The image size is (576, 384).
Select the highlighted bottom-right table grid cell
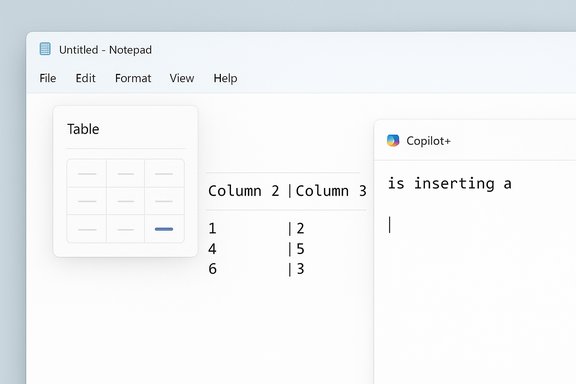[x=164, y=229]
